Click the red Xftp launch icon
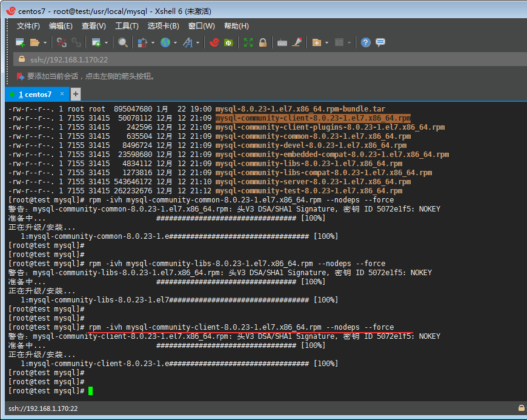527x420 pixels. 214,42
